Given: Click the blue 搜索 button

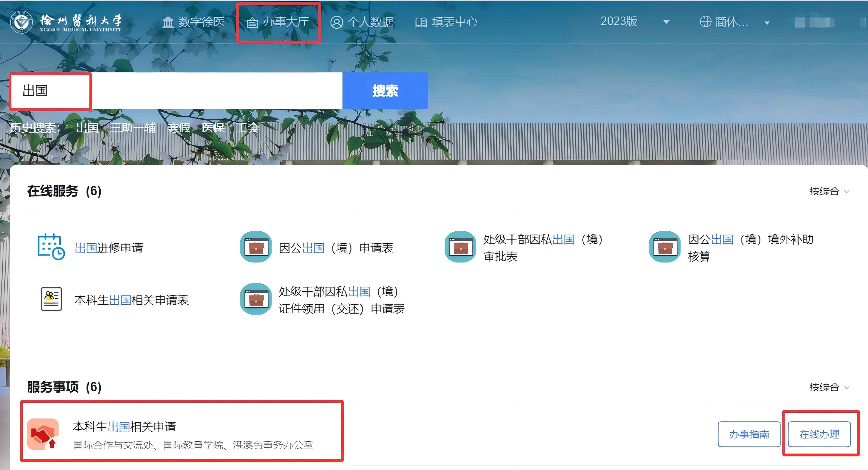Looking at the screenshot, I should (385, 91).
